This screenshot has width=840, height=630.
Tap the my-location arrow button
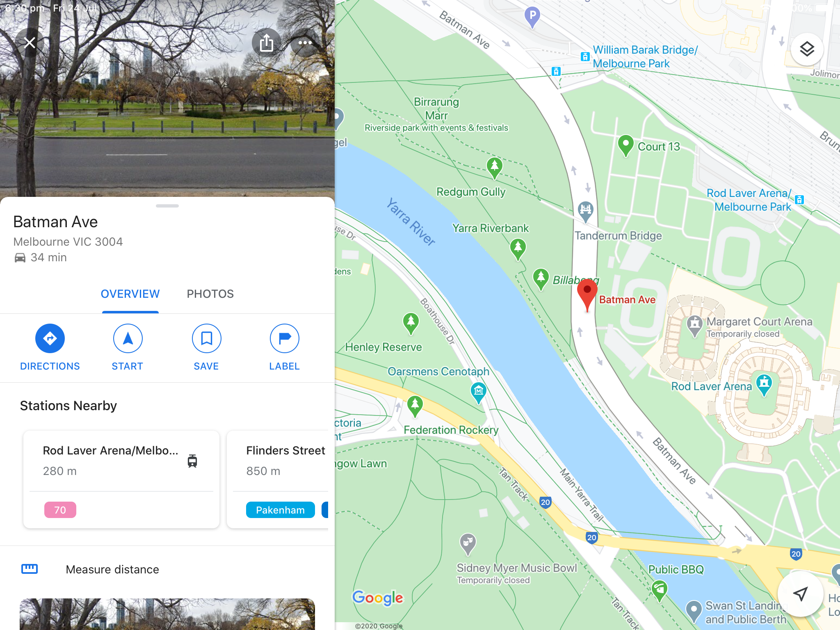[800, 593]
